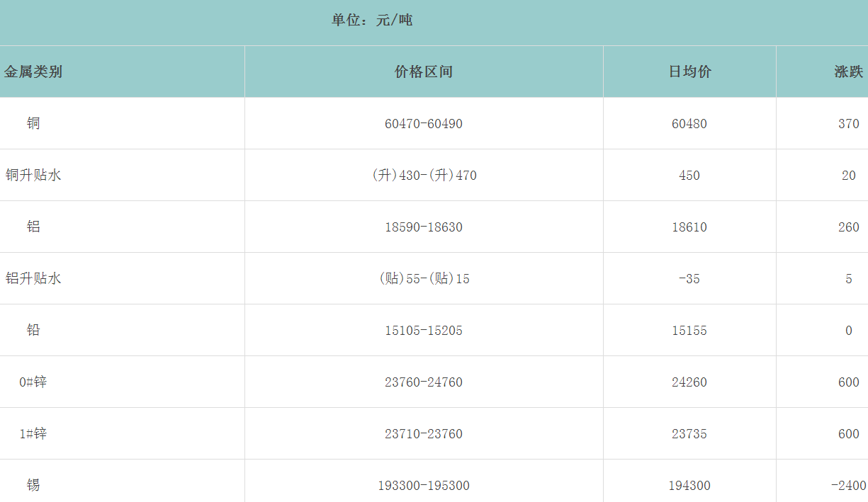Click the 单位:元/吨 unit label
Screen dimensions: 868x502
pyautogui.click(x=372, y=21)
